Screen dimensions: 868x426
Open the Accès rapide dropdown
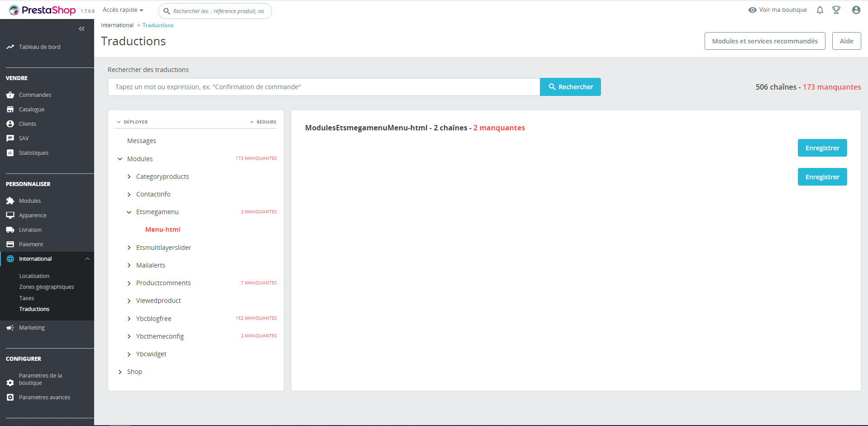click(123, 10)
